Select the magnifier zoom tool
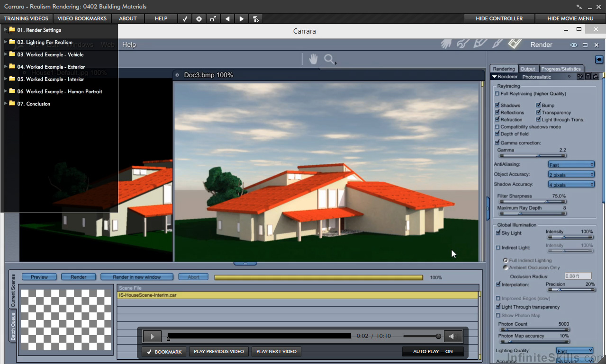The width and height of the screenshot is (606, 364). coord(329,59)
